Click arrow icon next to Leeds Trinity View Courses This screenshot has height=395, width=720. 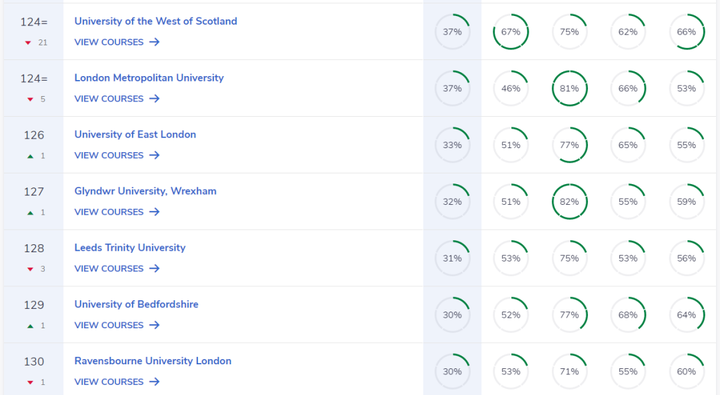(154, 268)
